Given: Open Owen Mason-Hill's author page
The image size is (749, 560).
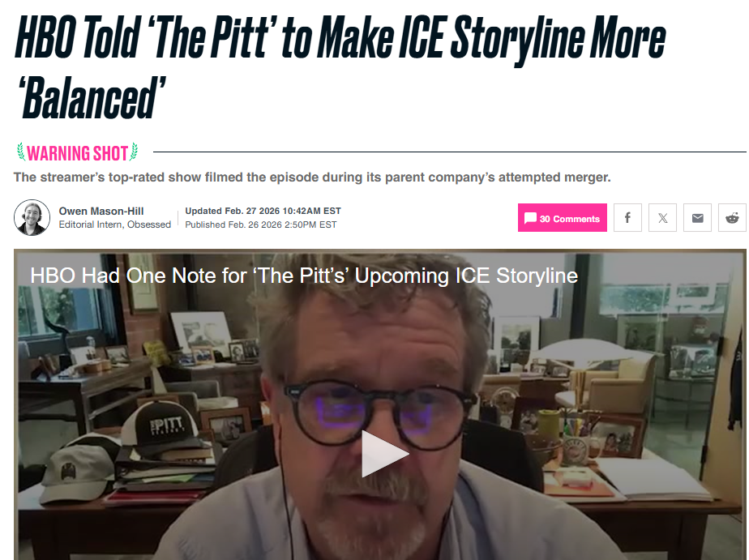Looking at the screenshot, I should click(x=101, y=211).
